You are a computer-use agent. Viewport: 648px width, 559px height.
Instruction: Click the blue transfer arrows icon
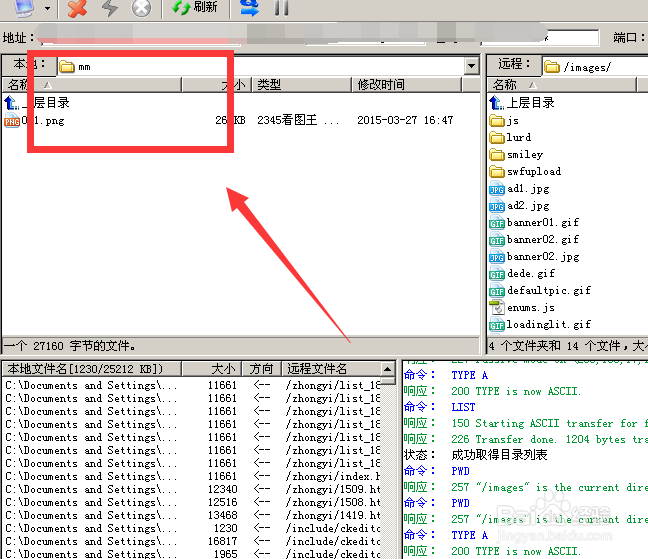pyautogui.click(x=249, y=7)
